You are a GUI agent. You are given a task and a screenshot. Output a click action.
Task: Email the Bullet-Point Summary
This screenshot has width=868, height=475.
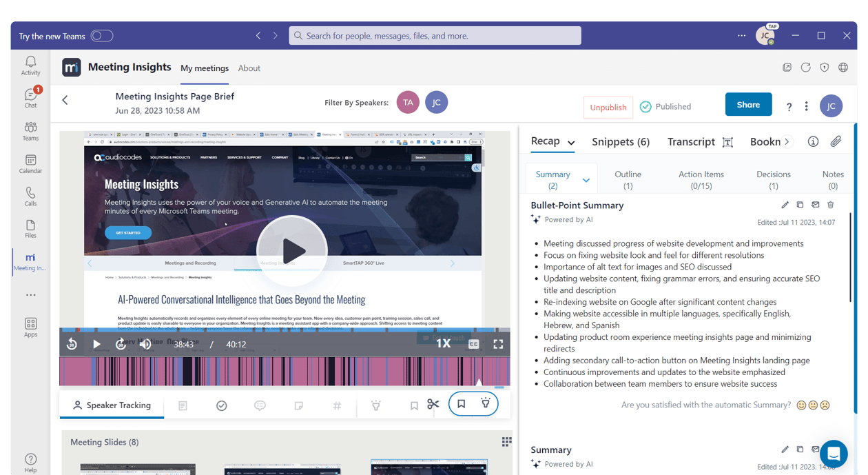[x=816, y=205]
